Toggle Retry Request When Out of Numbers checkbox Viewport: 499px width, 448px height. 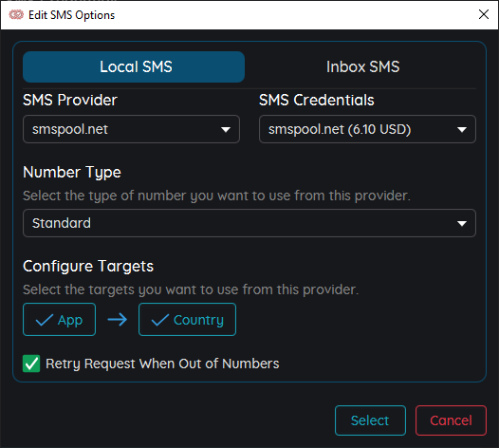pyautogui.click(x=31, y=364)
